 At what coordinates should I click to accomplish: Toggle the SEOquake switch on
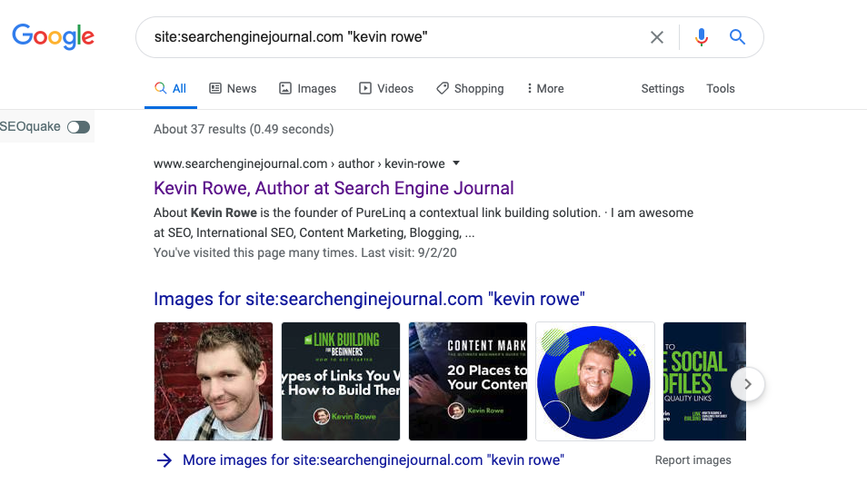click(78, 127)
